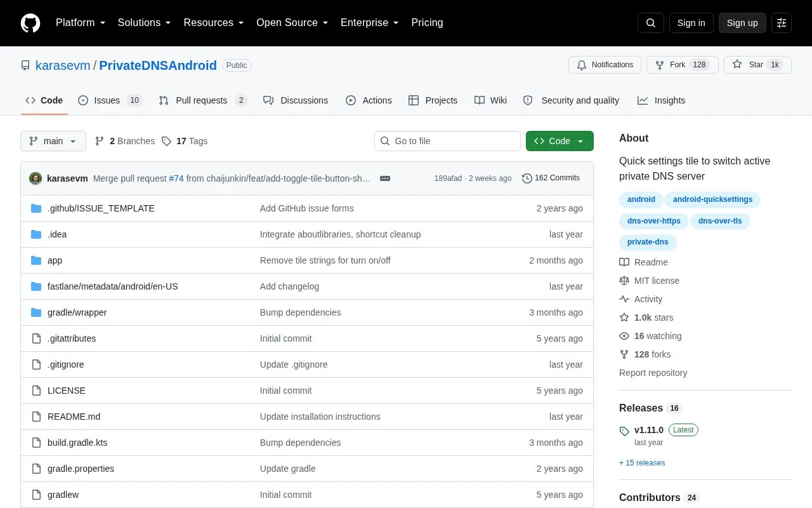Switch to the Security and quality tab
Screen dimensions: 812x508
[x=571, y=100]
